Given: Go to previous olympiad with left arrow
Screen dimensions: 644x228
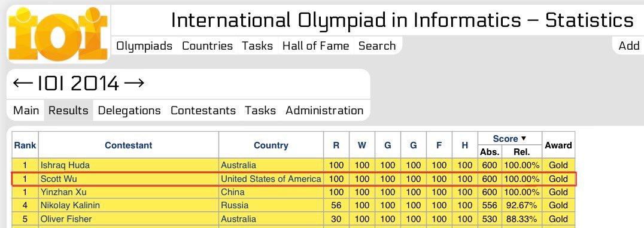Looking at the screenshot, I should 23,84.
